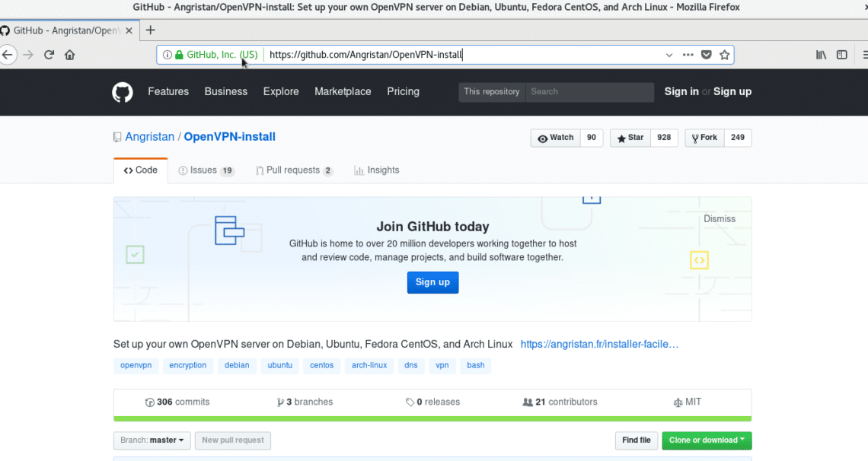The image size is (868, 461).
Task: Click the browser forward arrow
Action: [x=28, y=55]
